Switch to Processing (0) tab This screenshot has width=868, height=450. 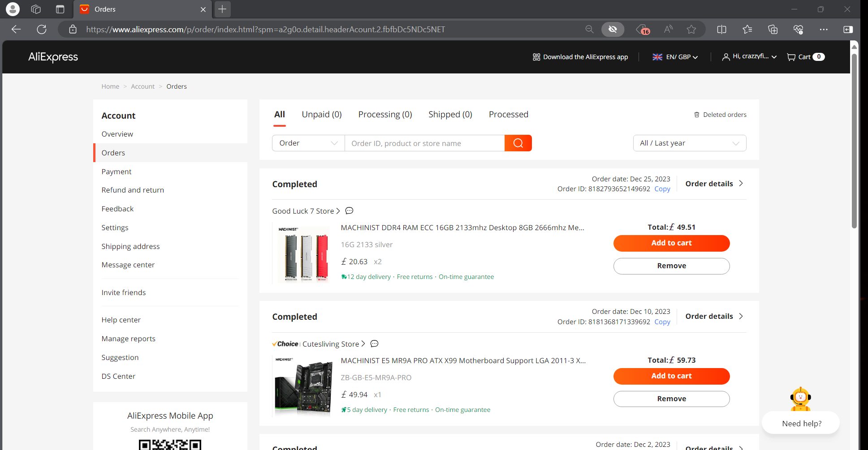point(385,115)
